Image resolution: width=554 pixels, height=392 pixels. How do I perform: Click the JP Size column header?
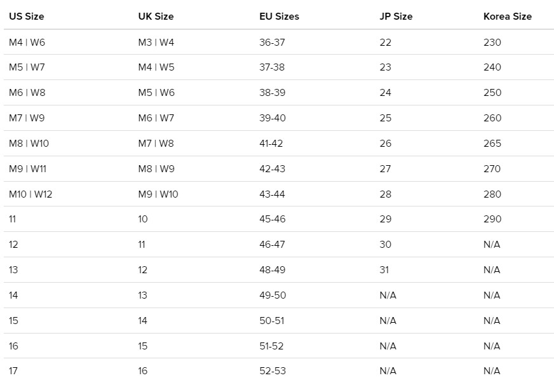[396, 17]
